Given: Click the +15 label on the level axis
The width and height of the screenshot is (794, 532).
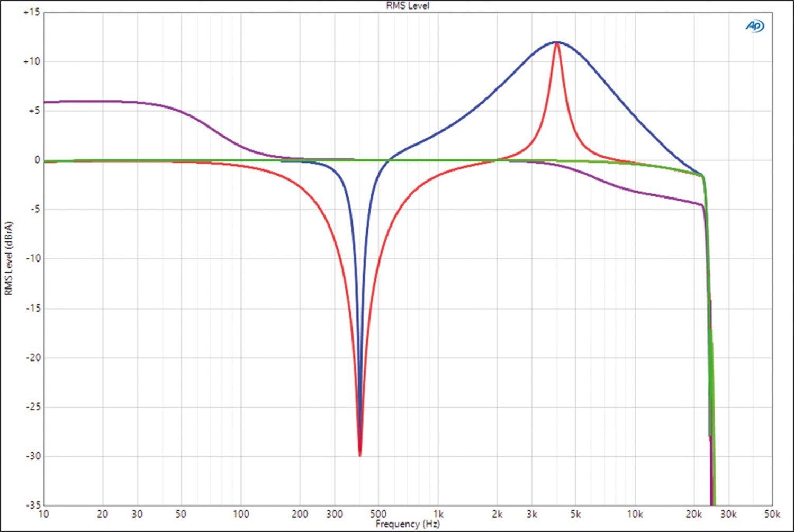Looking at the screenshot, I should (31, 12).
